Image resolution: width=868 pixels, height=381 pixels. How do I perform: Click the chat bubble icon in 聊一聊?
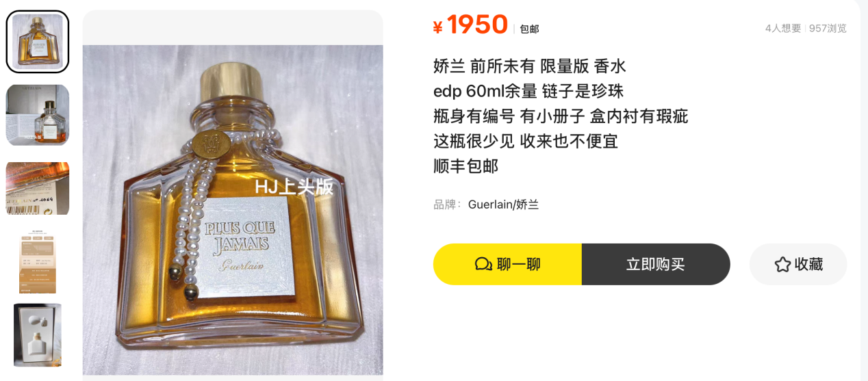tap(484, 264)
